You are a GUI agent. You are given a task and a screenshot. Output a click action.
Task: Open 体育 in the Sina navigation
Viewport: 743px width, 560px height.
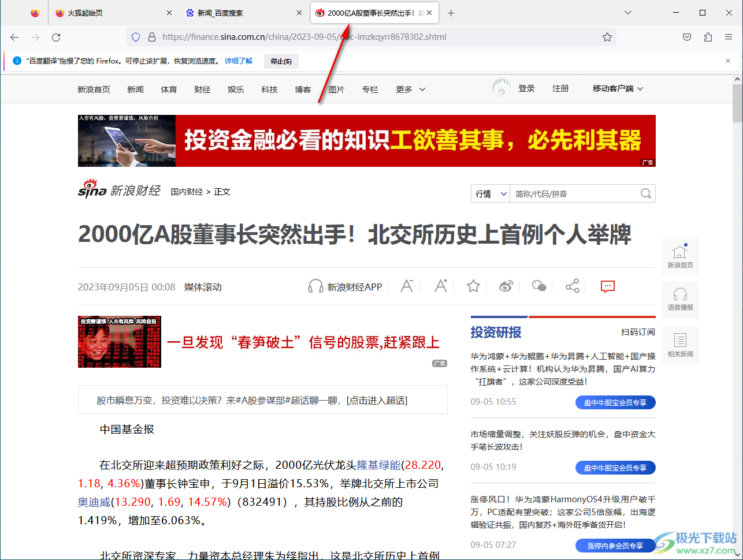click(169, 89)
